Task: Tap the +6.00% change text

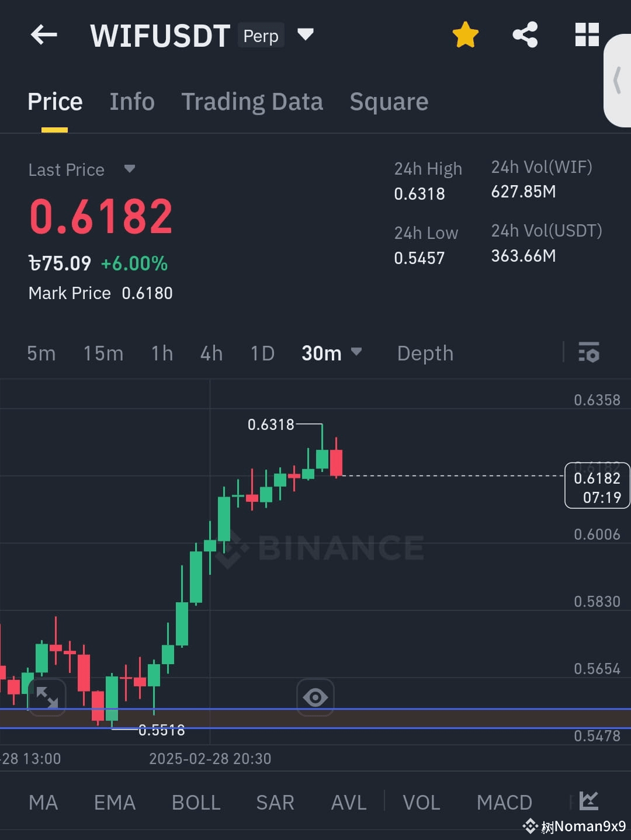Action: [x=134, y=263]
